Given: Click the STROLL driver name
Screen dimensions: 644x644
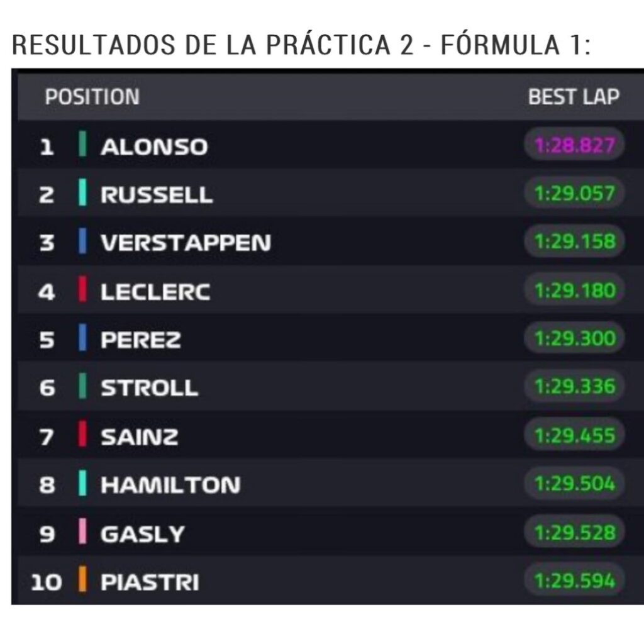Looking at the screenshot, I should (x=150, y=387).
